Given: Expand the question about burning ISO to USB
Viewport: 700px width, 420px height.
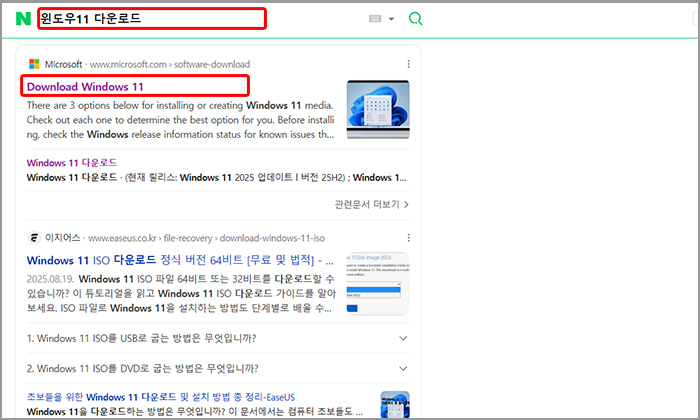Looking at the screenshot, I should pos(218,338).
